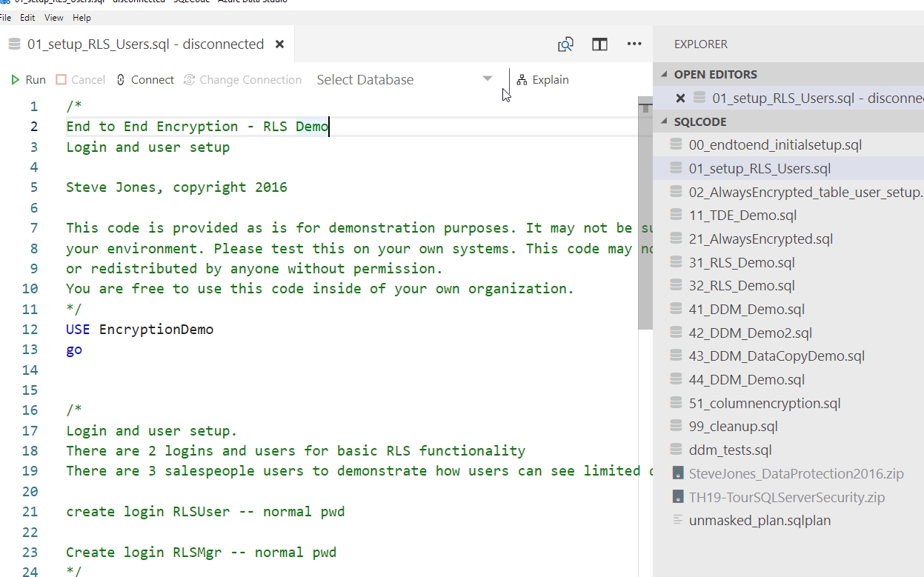The width and height of the screenshot is (924, 577).
Task: Click the TH19-TourSQLServerSecurity.zip file icon
Action: [x=677, y=497]
